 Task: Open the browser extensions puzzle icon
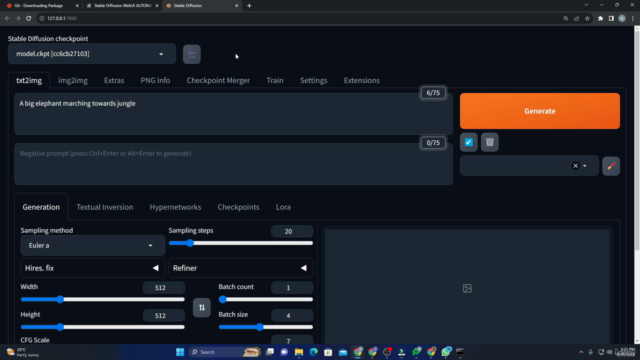(600, 18)
